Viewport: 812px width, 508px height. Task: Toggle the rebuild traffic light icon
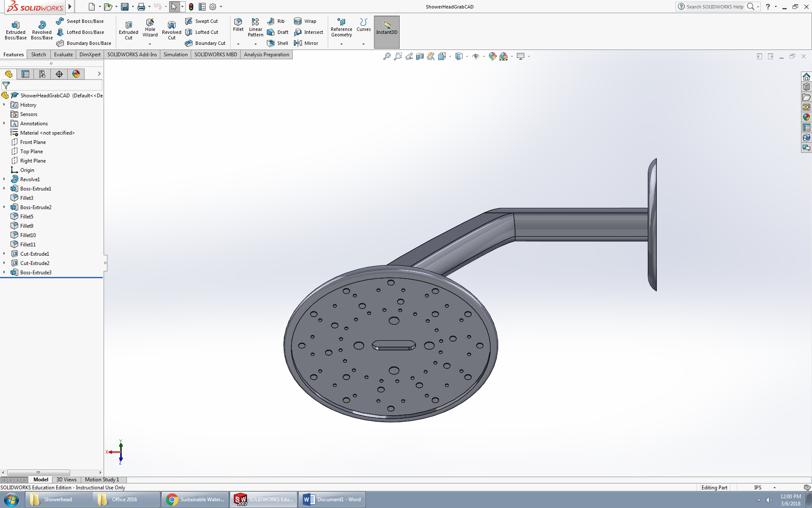tap(191, 7)
